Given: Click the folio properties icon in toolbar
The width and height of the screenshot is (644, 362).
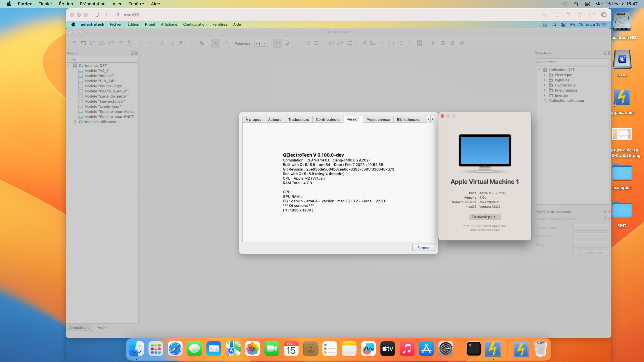Looking at the screenshot, I should [331, 43].
